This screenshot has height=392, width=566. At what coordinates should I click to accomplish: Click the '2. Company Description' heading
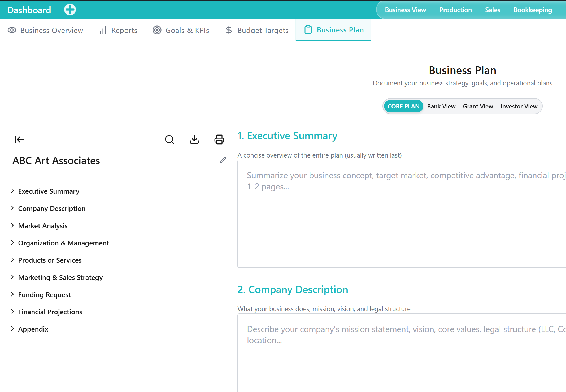click(293, 290)
